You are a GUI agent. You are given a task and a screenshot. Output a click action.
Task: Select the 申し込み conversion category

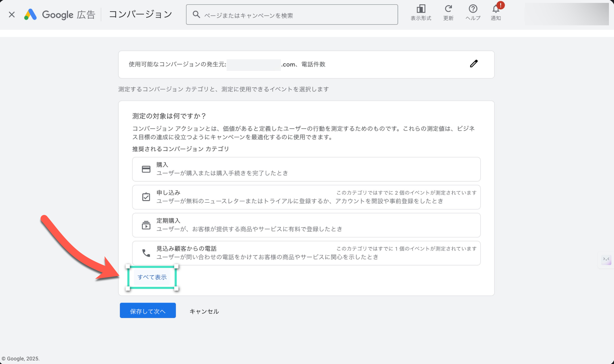point(306,197)
